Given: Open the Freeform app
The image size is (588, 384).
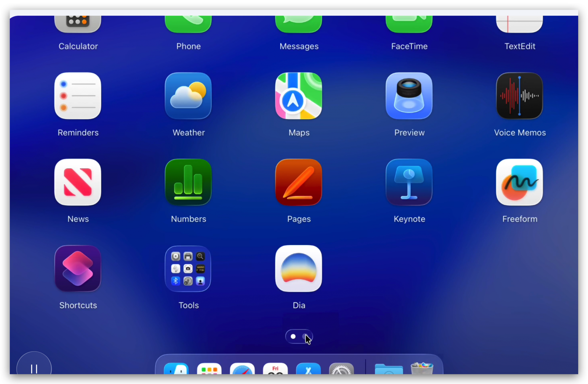Looking at the screenshot, I should point(519,182).
